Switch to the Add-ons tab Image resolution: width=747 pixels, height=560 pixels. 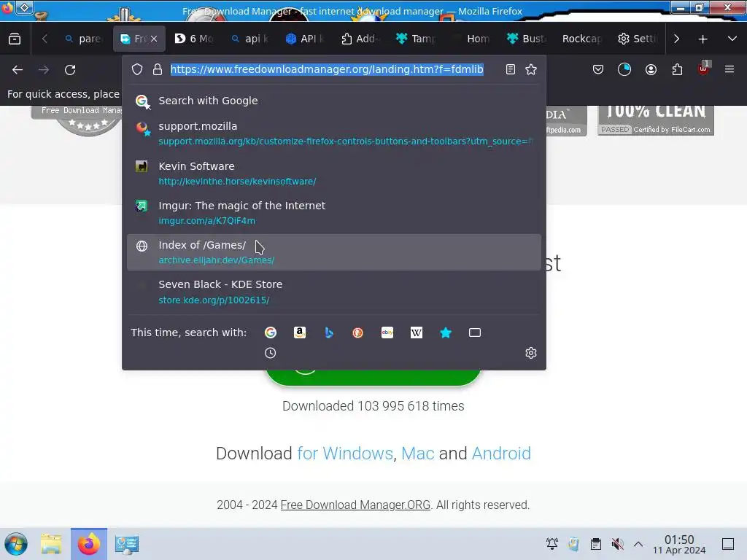(x=360, y=39)
